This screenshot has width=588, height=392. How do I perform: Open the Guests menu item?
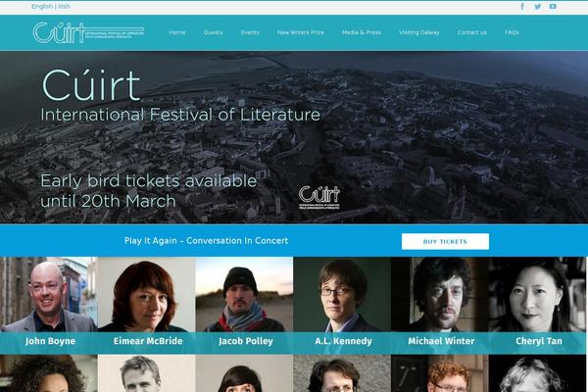point(213,32)
